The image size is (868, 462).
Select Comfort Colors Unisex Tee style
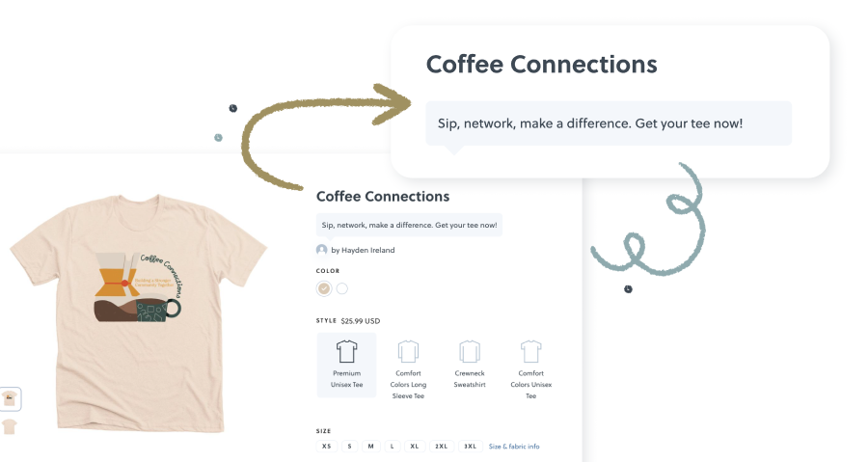point(530,369)
